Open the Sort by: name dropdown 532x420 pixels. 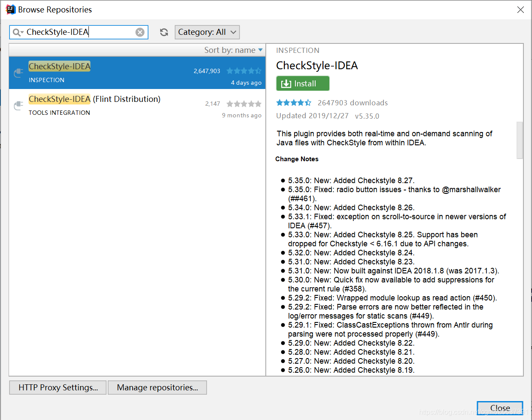pos(233,50)
